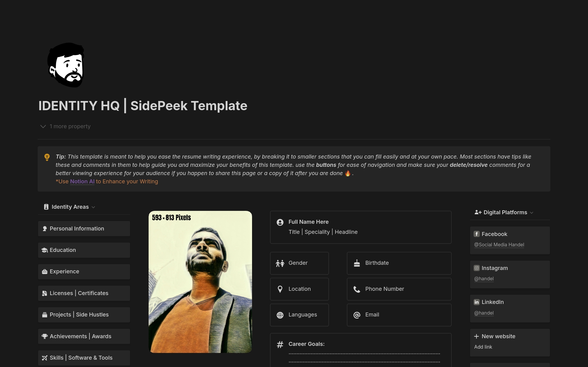Click the profile portrait image
Image resolution: width=588 pixels, height=367 pixels.
pos(200,282)
